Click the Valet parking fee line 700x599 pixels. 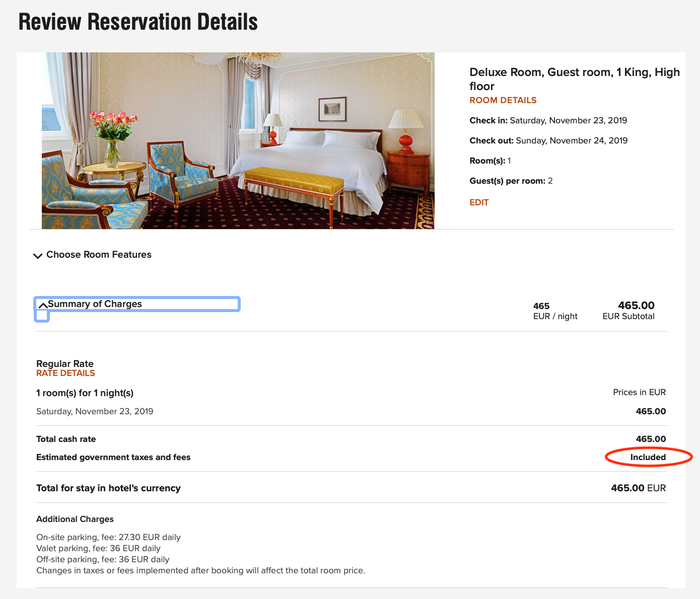[x=98, y=548]
